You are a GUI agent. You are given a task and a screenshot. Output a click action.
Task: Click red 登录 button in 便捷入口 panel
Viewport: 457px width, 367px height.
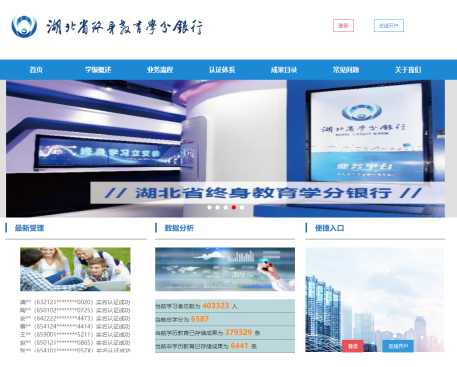point(353,346)
